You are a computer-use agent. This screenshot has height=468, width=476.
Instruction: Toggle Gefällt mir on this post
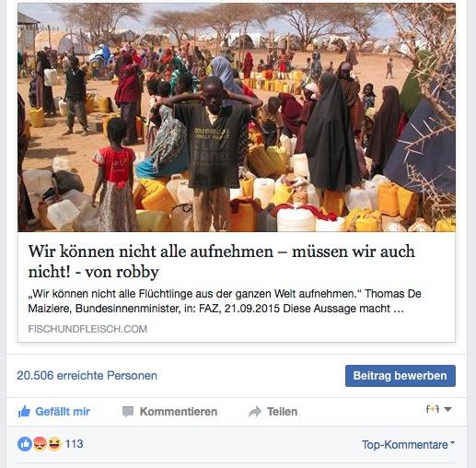point(54,412)
